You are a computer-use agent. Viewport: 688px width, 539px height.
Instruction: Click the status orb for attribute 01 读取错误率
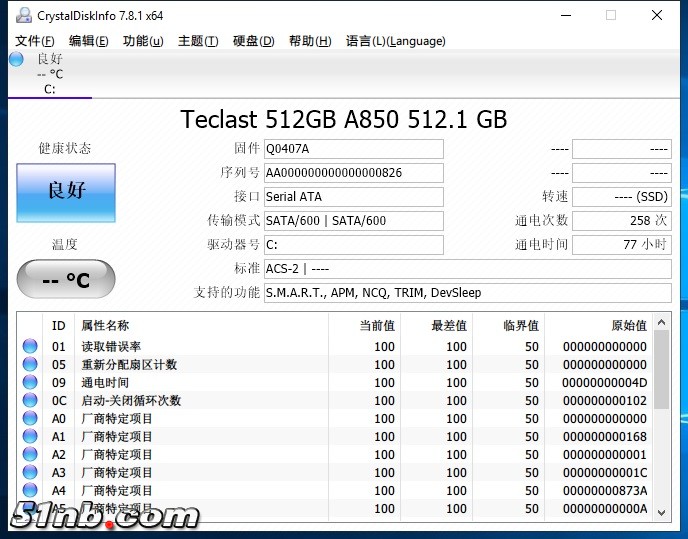30,347
